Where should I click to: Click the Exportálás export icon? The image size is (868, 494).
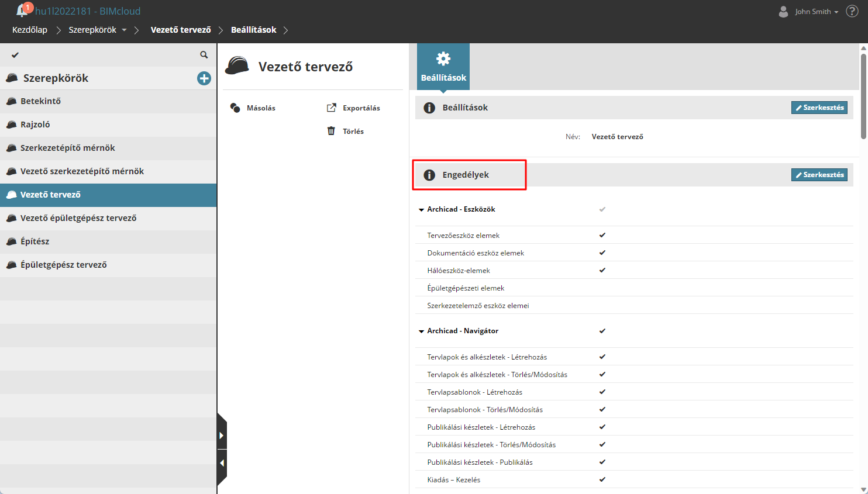point(332,108)
